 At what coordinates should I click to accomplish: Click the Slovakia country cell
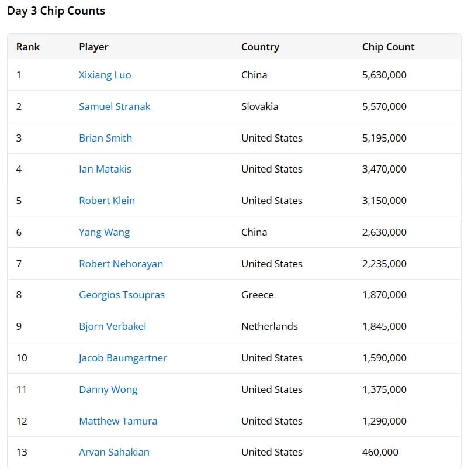tap(259, 106)
